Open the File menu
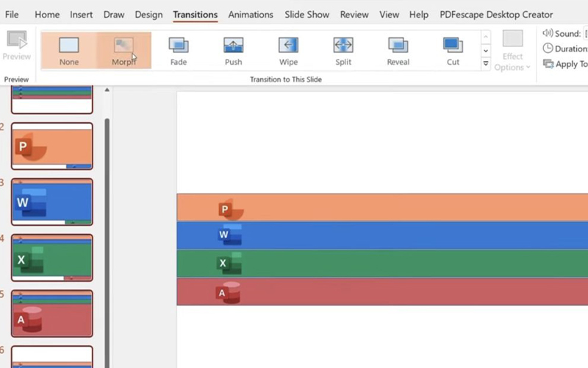Screen dimensions: 588x368 pos(12,15)
